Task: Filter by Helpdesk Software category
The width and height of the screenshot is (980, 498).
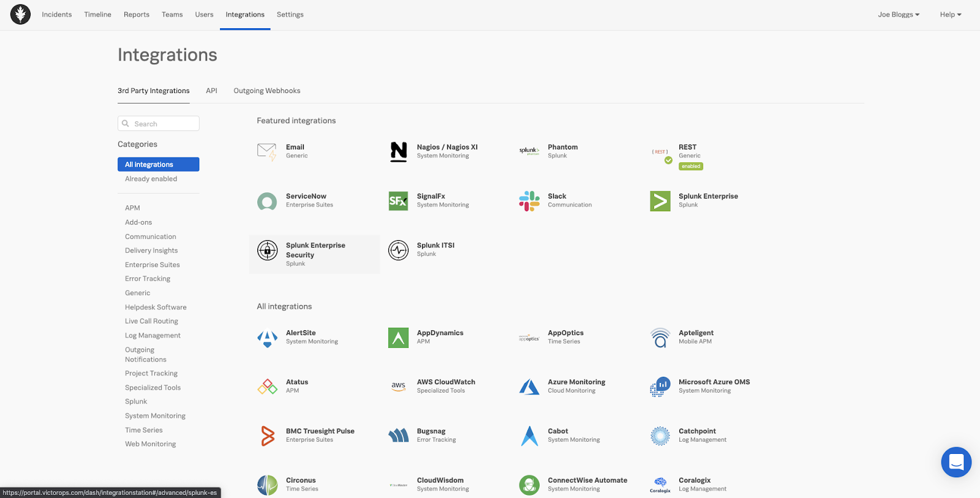Action: point(156,307)
